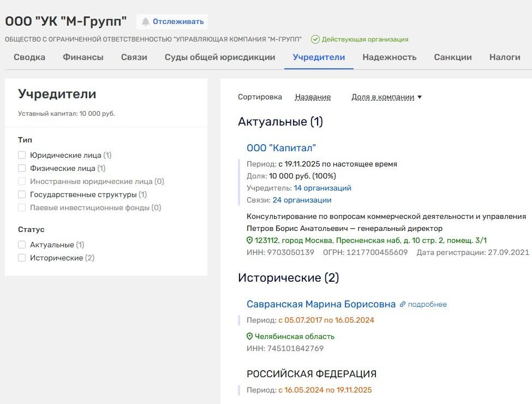Sort founders by Название

click(313, 97)
